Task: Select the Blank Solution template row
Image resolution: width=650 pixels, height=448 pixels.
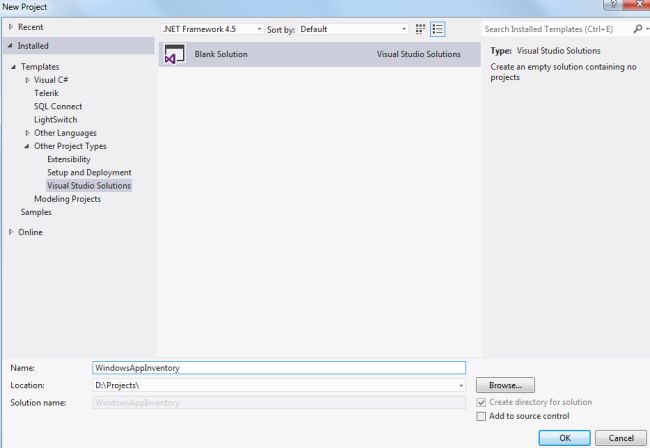Action: 320,54
